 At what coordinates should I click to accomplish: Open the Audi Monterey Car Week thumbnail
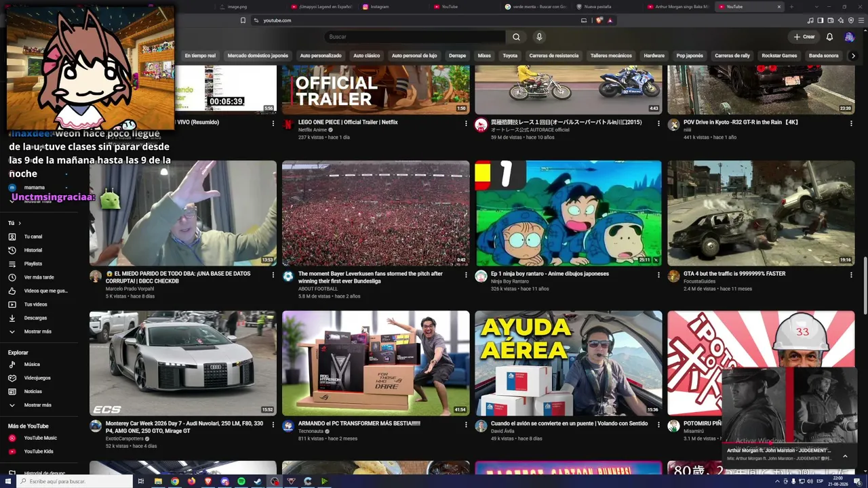click(183, 363)
